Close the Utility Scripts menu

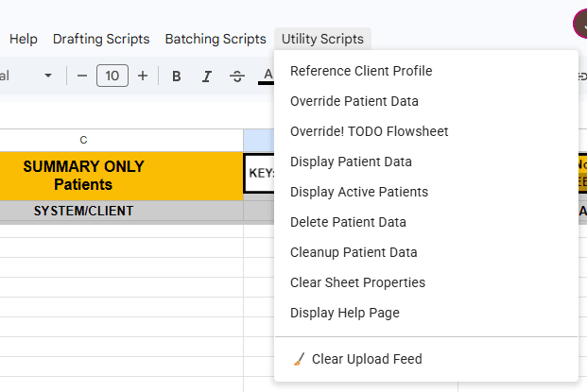coord(322,39)
